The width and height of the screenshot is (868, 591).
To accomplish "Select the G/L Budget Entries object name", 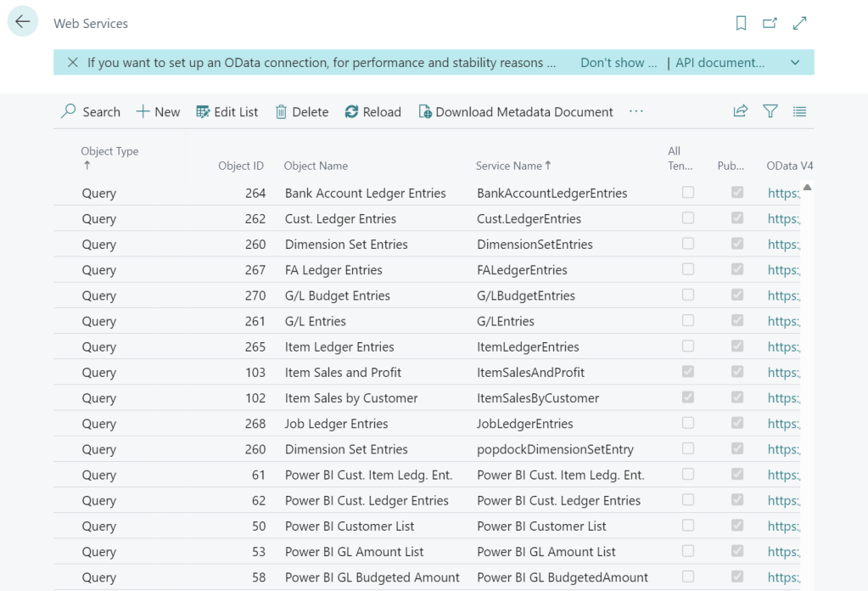I will (337, 295).
